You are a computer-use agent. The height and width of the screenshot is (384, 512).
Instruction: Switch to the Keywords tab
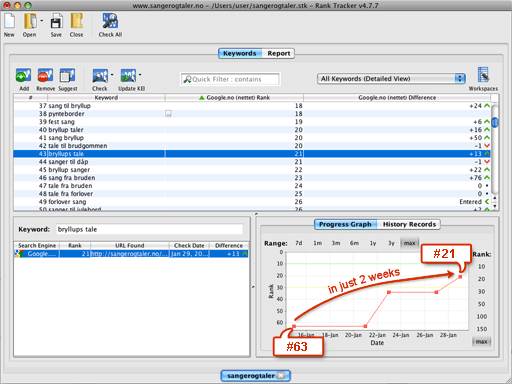[240, 53]
